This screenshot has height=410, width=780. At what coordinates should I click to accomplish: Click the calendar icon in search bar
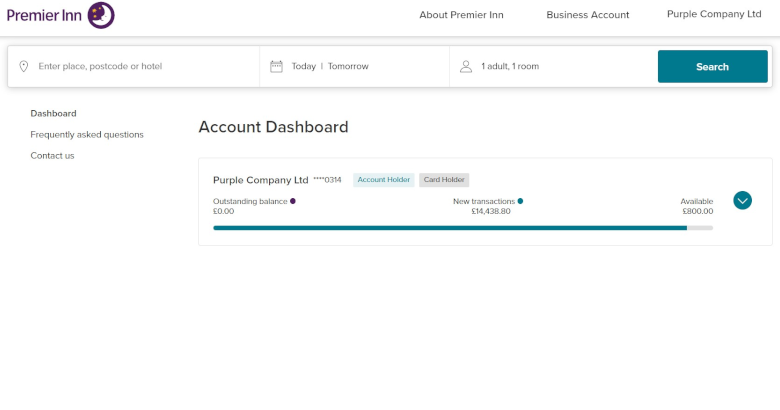click(x=277, y=67)
